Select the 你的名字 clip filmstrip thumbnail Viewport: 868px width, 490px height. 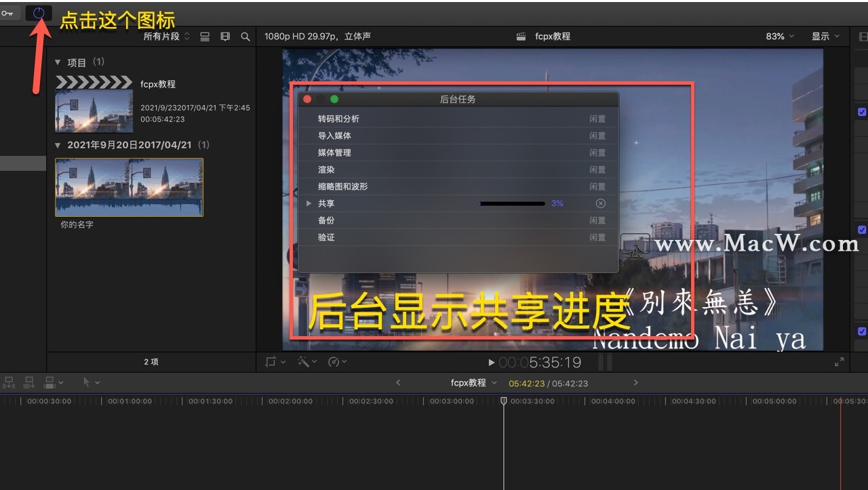pos(129,187)
